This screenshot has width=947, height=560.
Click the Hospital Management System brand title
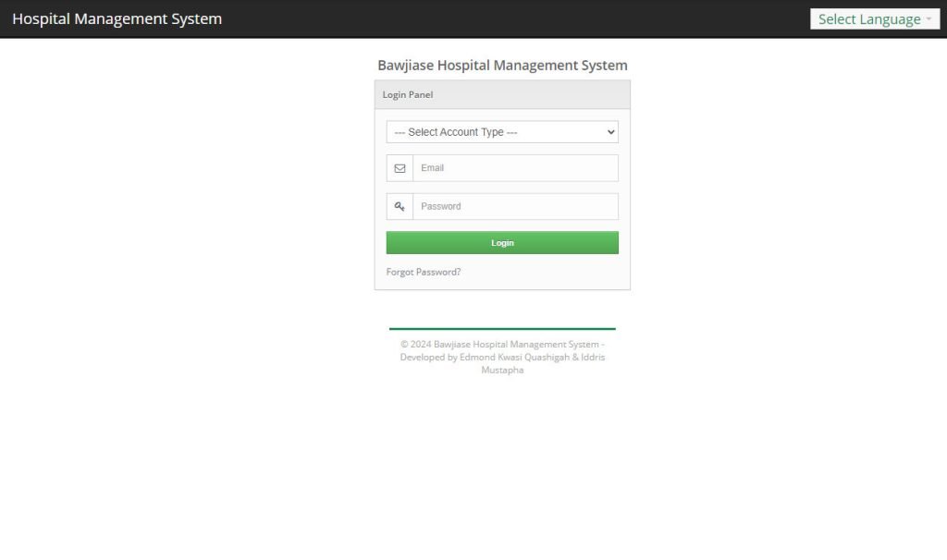(117, 18)
